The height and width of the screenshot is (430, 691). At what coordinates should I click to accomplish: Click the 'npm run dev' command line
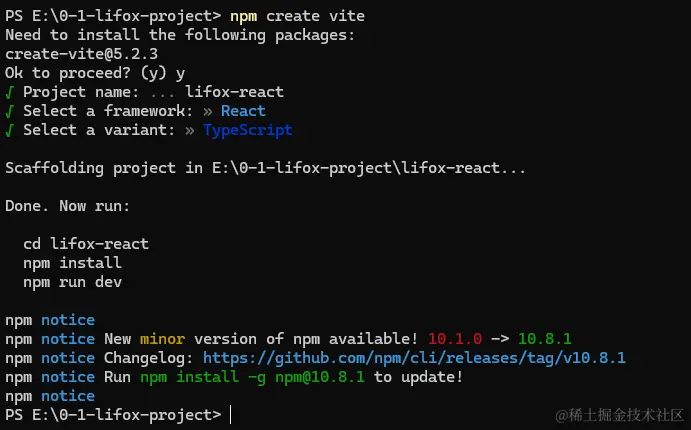(x=72, y=282)
